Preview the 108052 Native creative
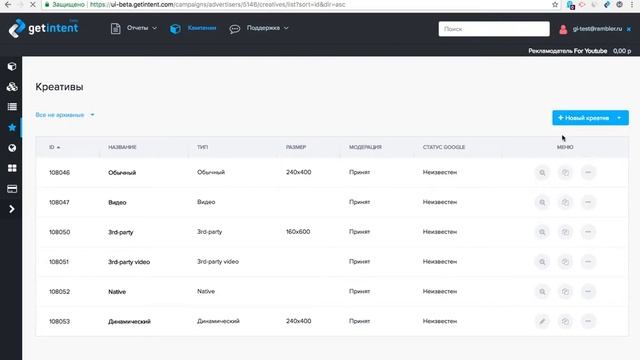The width and height of the screenshot is (640, 360). coord(542,291)
